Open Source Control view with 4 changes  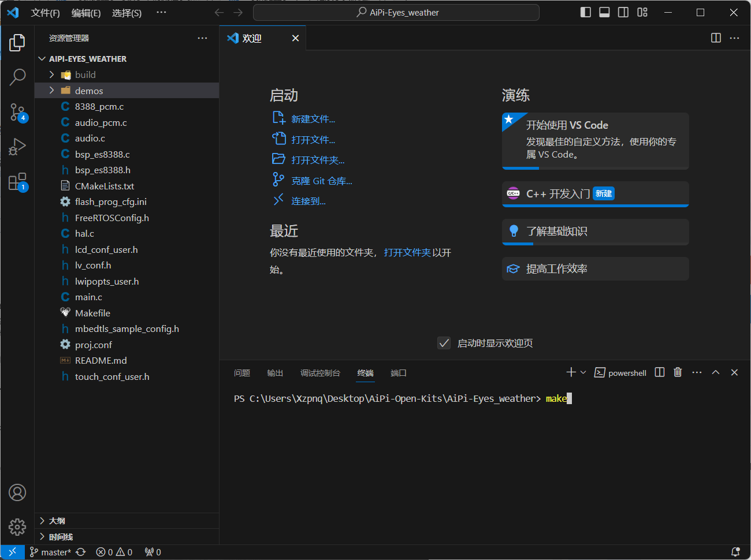17,112
